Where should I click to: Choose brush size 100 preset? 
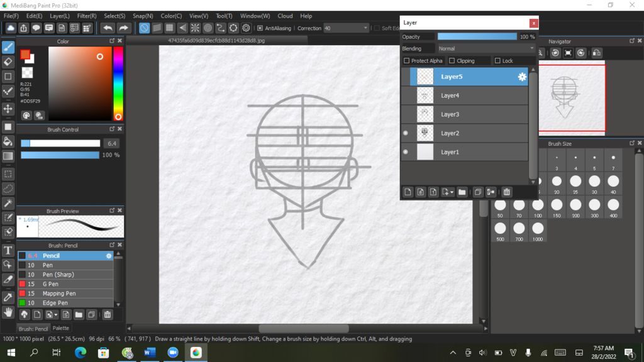pyautogui.click(x=538, y=207)
